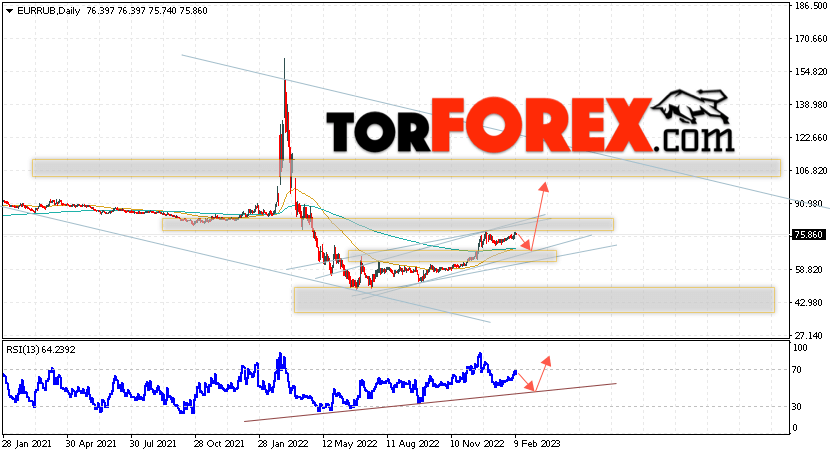Click the 10 Nov 2022 date label
This screenshot has width=830, height=455.
(x=477, y=443)
